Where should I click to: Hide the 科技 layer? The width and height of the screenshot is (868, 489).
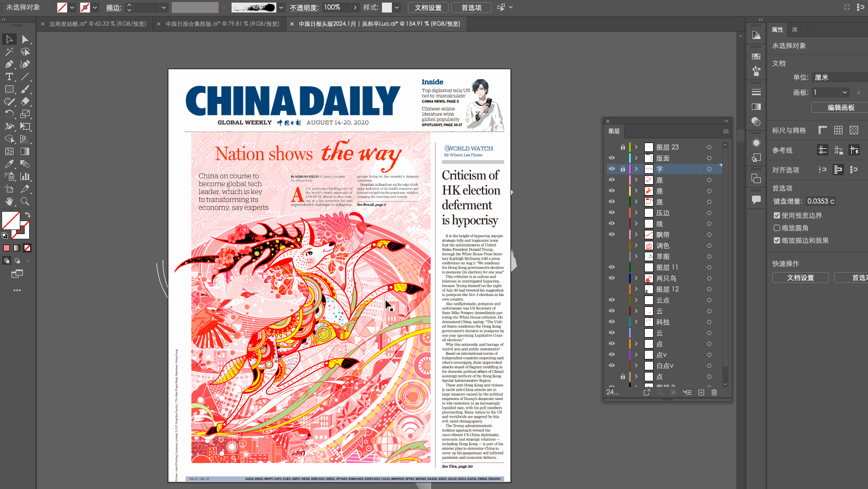point(611,322)
